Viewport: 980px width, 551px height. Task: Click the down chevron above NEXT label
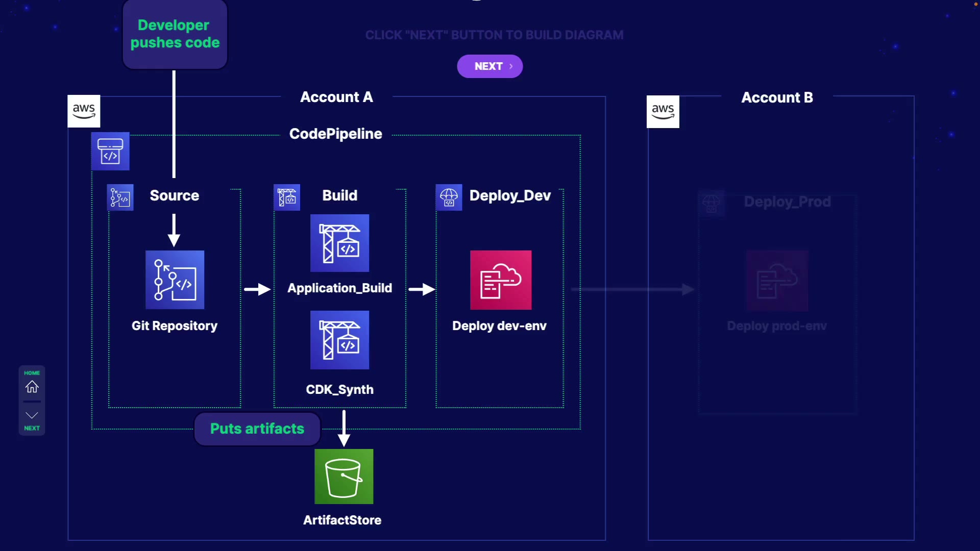point(32,415)
